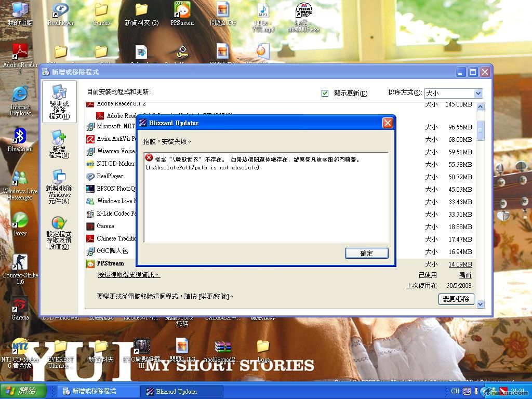Open nbal08cncd2 RAR archive on desktop

[223, 351]
